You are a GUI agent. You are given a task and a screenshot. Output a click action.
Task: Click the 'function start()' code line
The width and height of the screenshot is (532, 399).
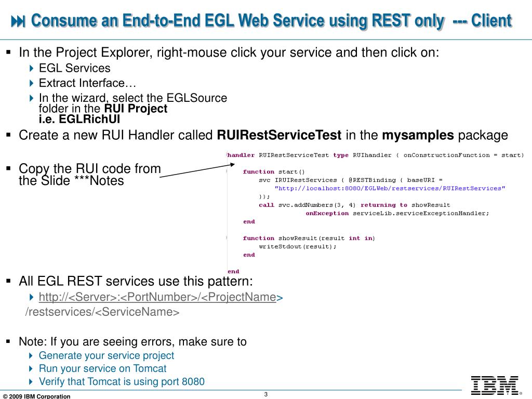point(273,171)
